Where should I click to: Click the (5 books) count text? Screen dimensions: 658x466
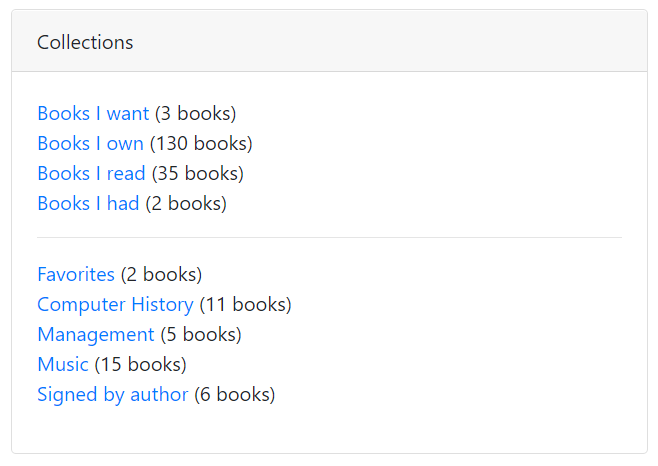click(201, 334)
